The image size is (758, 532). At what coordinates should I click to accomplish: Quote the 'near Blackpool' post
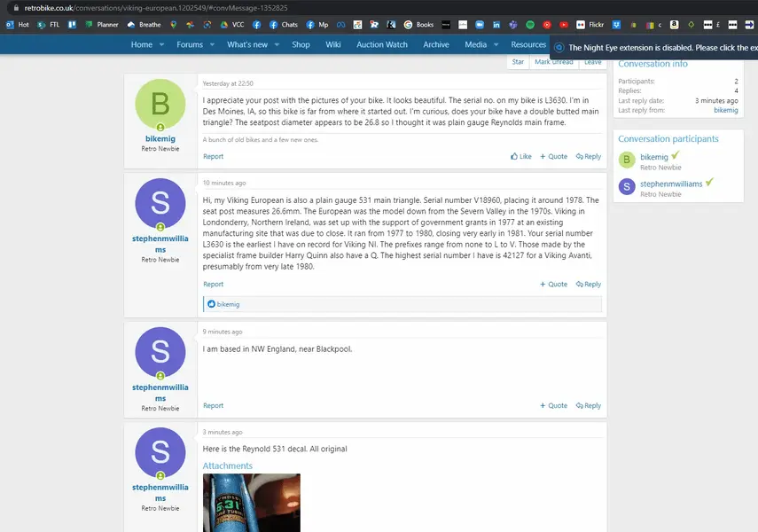pos(553,406)
